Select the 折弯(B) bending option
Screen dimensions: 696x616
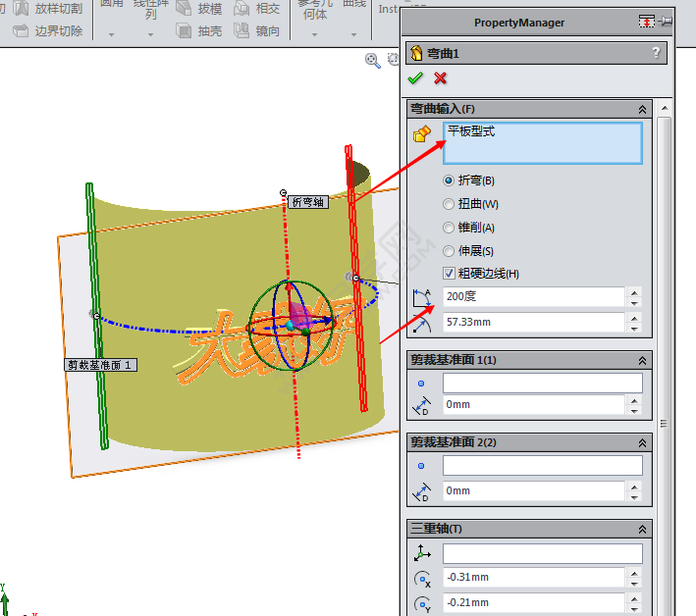[x=469, y=180]
